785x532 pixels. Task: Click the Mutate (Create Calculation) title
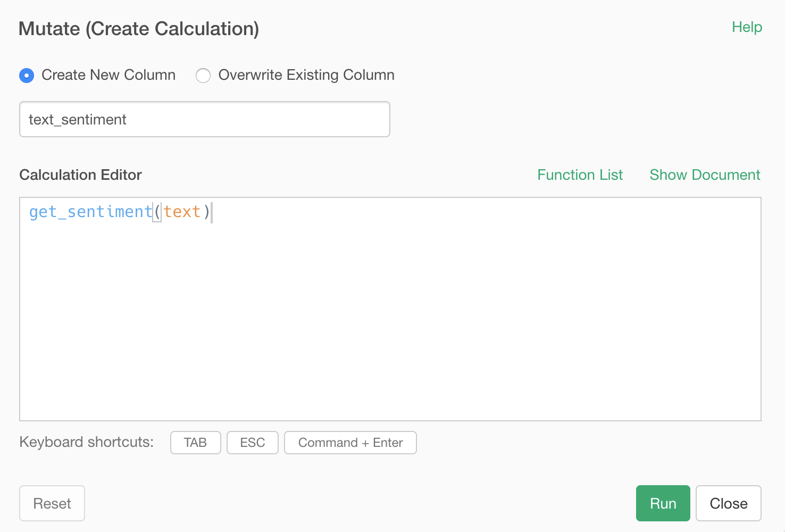(x=139, y=29)
